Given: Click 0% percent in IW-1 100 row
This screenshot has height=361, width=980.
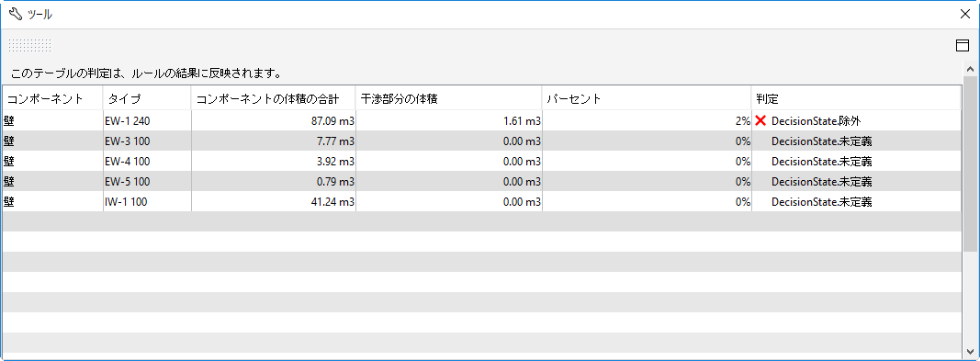Looking at the screenshot, I should pyautogui.click(x=647, y=202).
